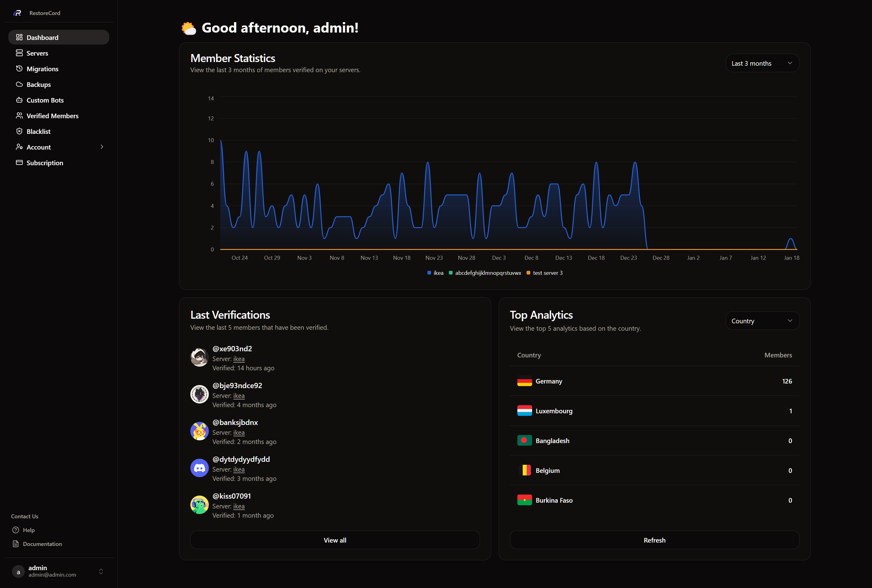Open the Subscription page
872x588 pixels.
point(59,162)
